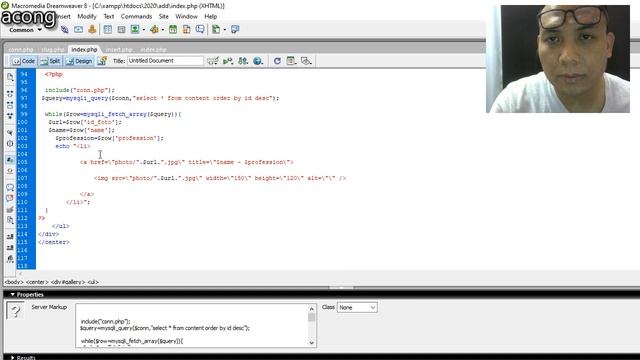Click Collapse Full Tag on coding toolbar
The width and height of the screenshot is (640, 360).
point(10,94)
